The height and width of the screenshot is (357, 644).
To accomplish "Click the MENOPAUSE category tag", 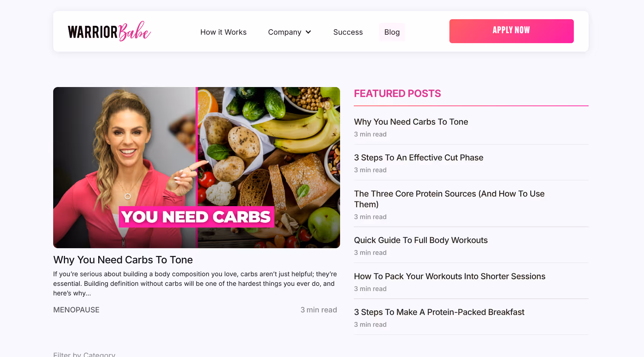I will tap(76, 310).
